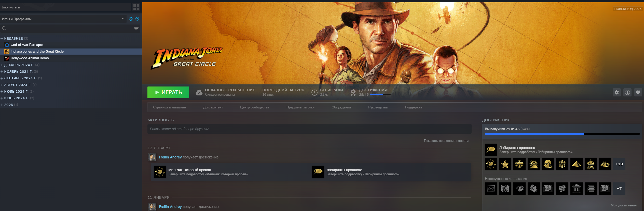
Task: Click the locked single fist achievement icon
Action: (534, 189)
